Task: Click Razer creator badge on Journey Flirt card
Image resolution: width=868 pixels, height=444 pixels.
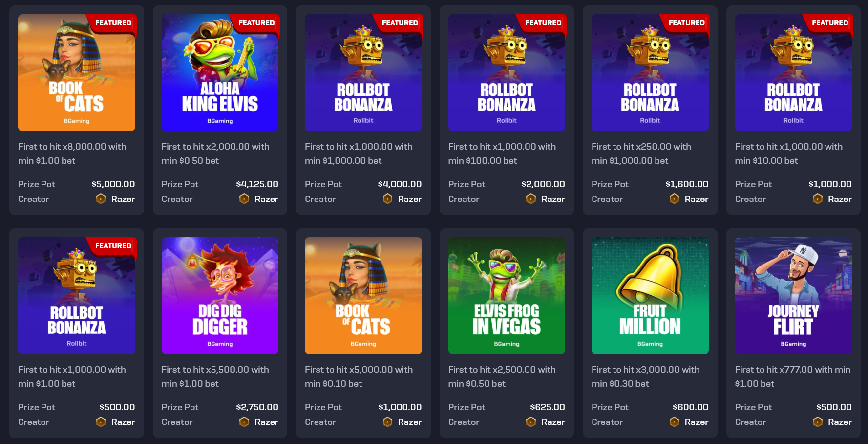Action: pyautogui.click(x=818, y=422)
